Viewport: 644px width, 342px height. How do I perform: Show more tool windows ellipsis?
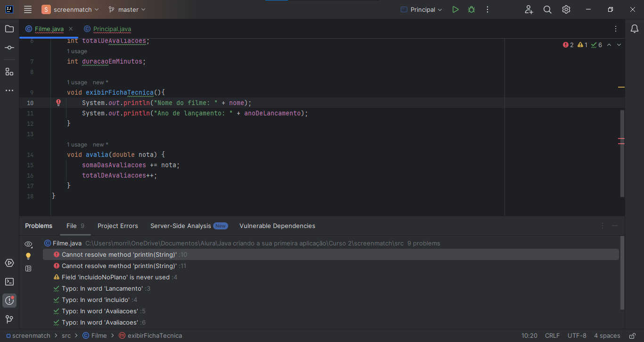[9, 90]
